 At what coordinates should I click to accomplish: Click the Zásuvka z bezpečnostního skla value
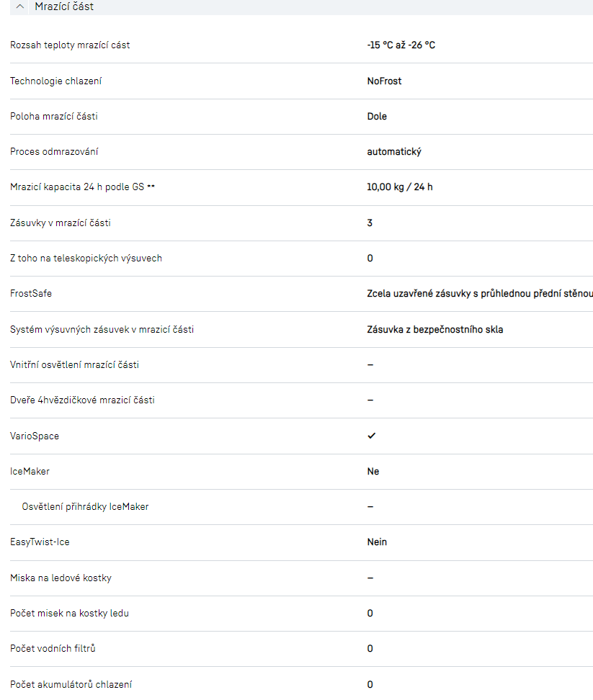point(434,330)
